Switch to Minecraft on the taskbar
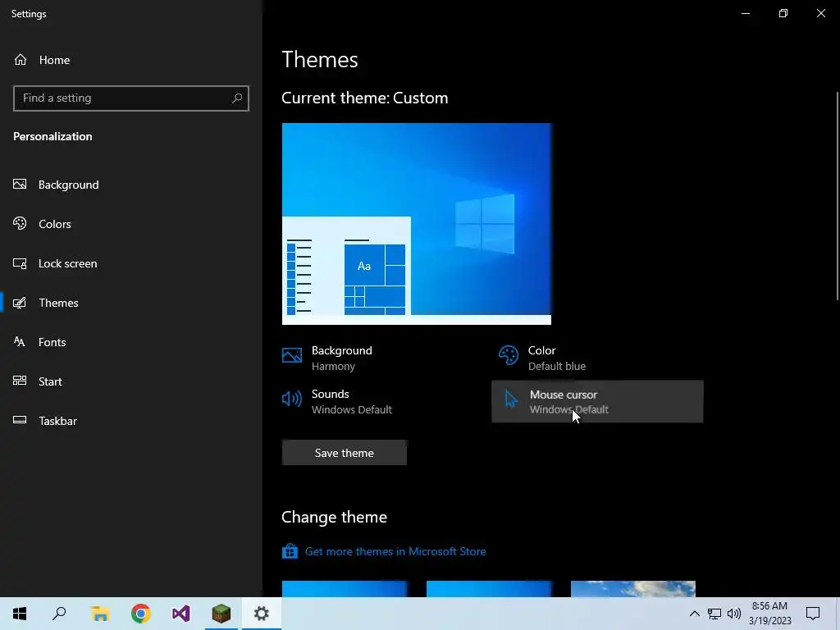 pos(221,614)
